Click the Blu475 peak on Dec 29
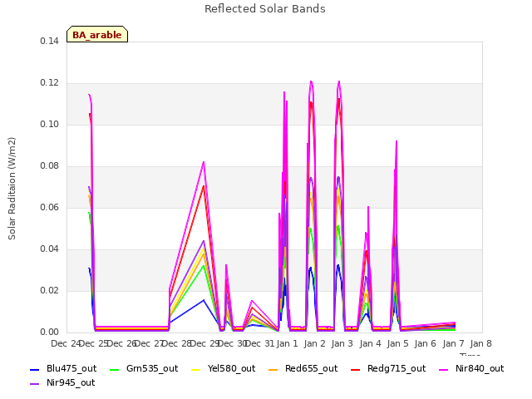 coord(204,300)
